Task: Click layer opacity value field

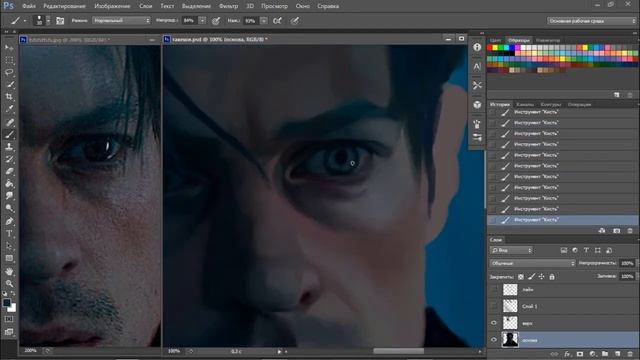Action: coord(627,263)
